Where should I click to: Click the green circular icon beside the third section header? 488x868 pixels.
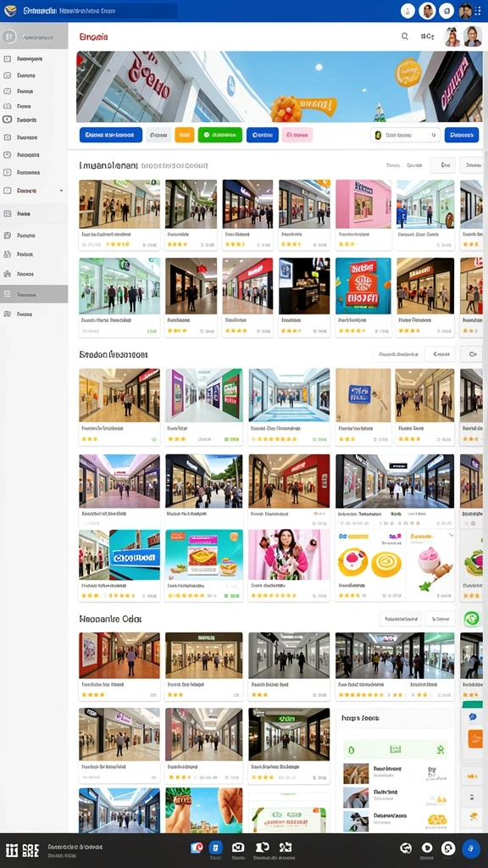click(471, 618)
